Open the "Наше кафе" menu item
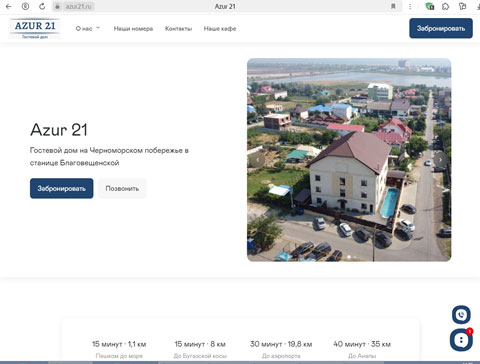 [220, 29]
